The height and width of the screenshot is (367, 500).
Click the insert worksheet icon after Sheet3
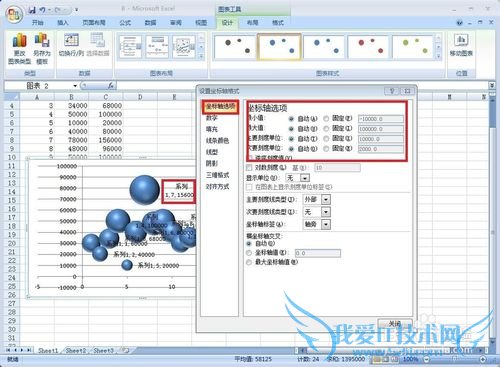(x=126, y=350)
